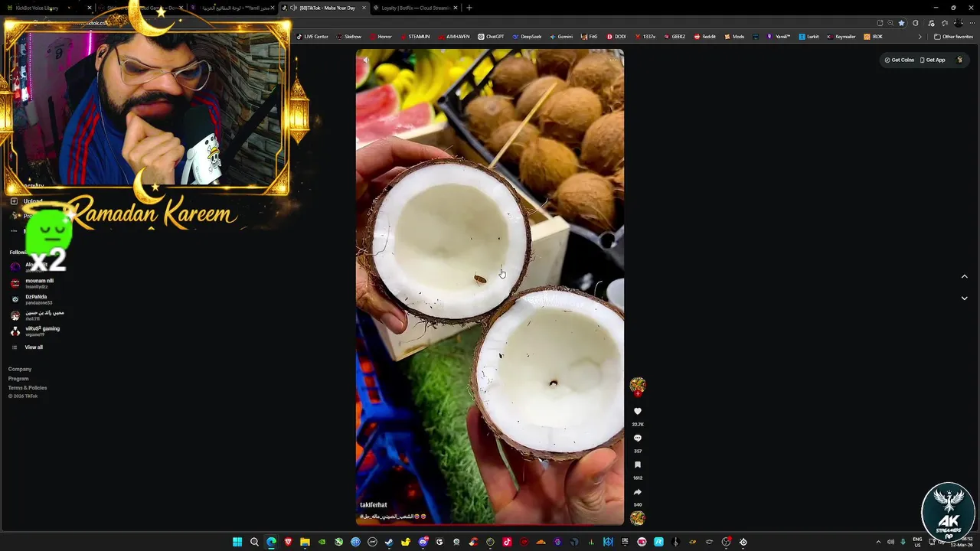Click the Get Coins button
This screenshot has height=551, width=980.
(x=900, y=60)
